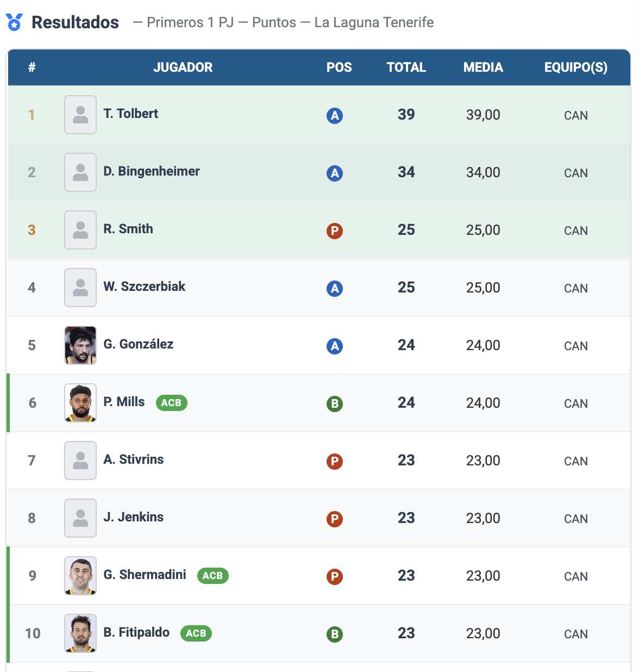Open W. Szczerbiak player name link
Image resolution: width=639 pixels, height=672 pixels.
pos(145,287)
